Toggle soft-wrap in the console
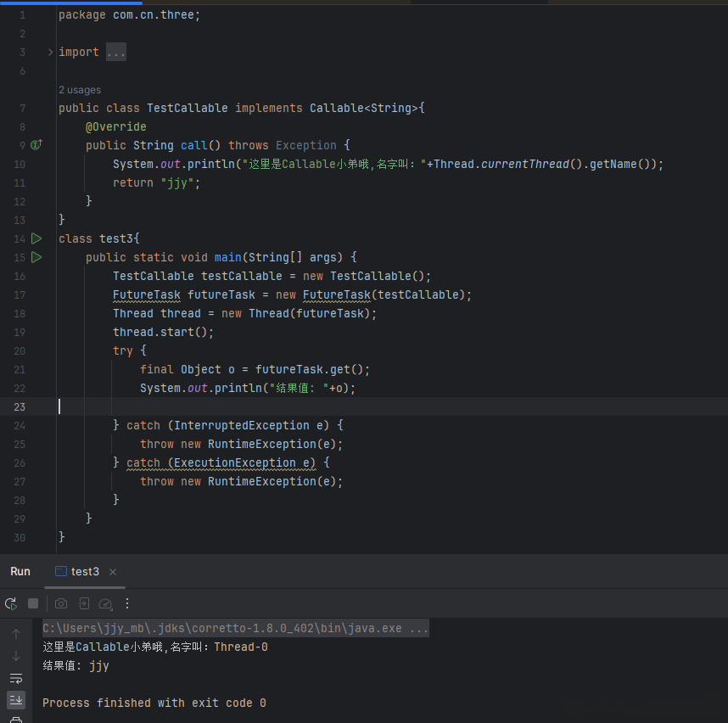The height and width of the screenshot is (723, 728). pyautogui.click(x=16, y=678)
